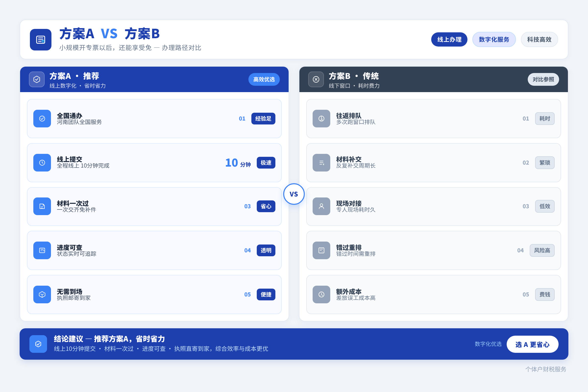Click the 省心 label
The image size is (588, 392).
(266, 206)
